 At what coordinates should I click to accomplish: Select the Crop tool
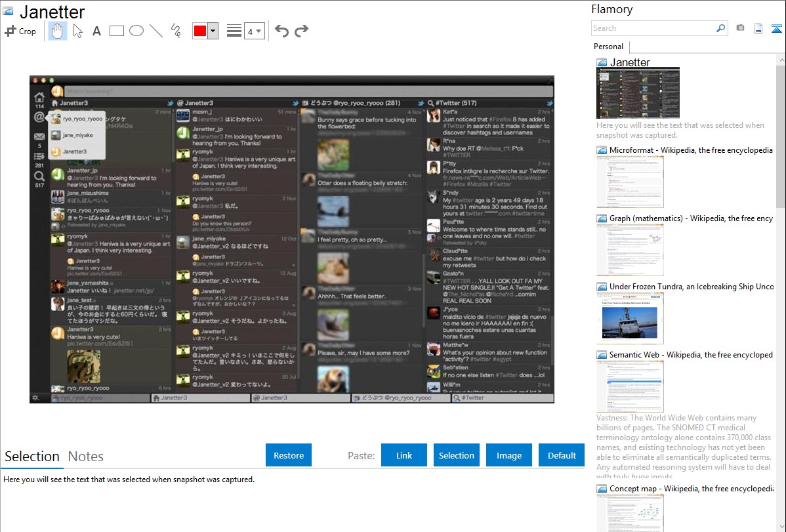(x=20, y=31)
